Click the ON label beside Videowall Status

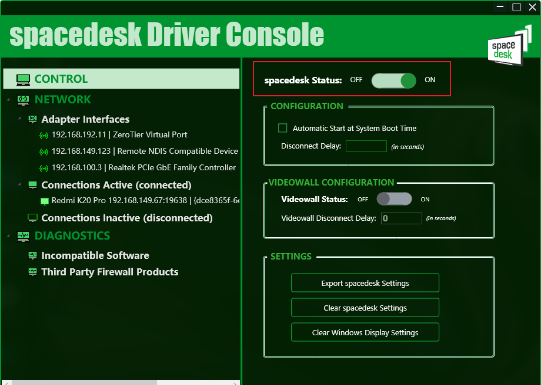pos(425,199)
